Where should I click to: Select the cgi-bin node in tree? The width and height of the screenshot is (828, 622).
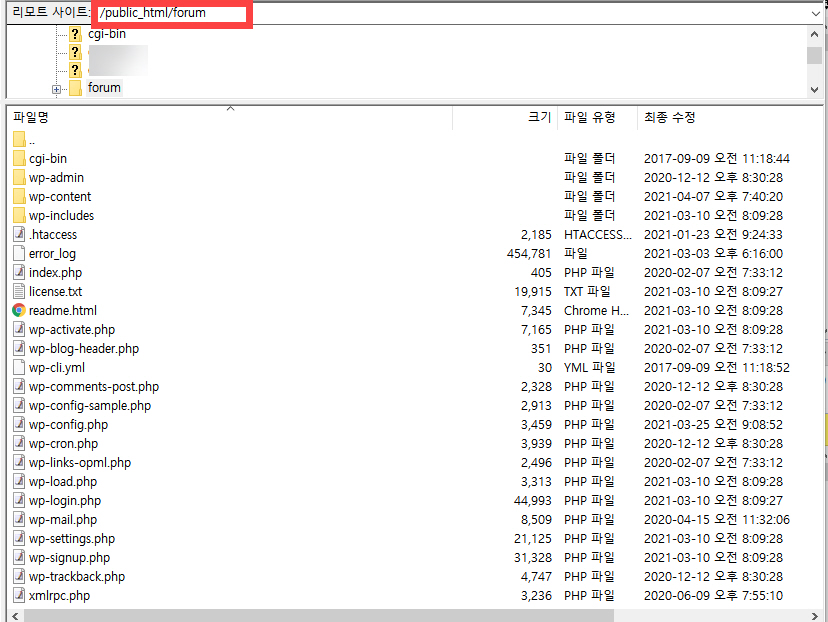click(107, 34)
